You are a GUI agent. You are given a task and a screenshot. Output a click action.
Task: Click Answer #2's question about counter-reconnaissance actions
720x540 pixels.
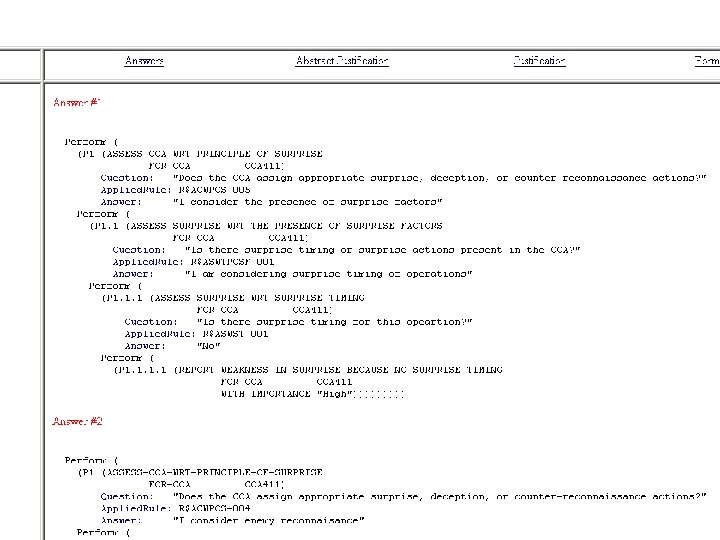[403, 496]
